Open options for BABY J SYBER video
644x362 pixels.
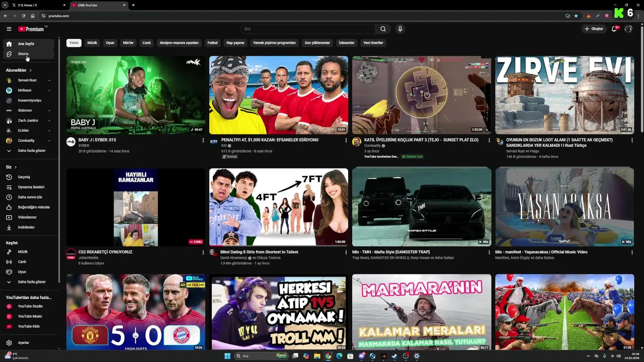pyautogui.click(x=203, y=140)
